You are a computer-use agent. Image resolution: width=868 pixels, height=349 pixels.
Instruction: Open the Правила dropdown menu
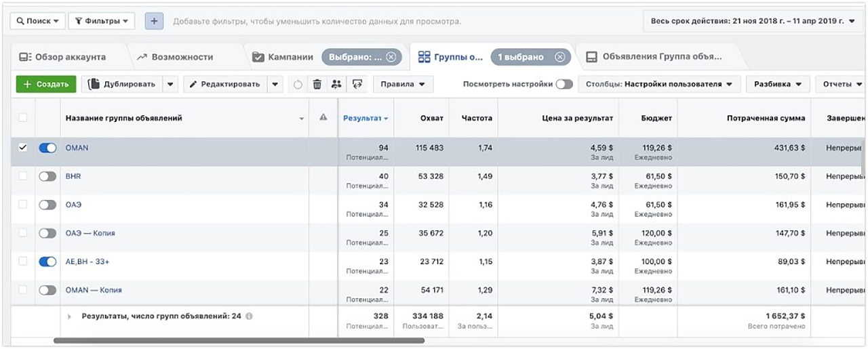pos(403,85)
